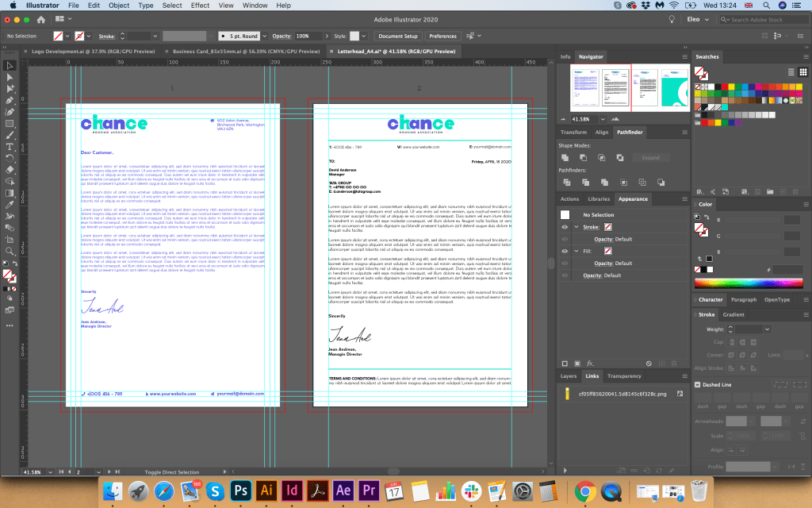812x508 pixels.
Task: Toggle Stroke visibility eye in Appearance
Action: [x=565, y=227]
